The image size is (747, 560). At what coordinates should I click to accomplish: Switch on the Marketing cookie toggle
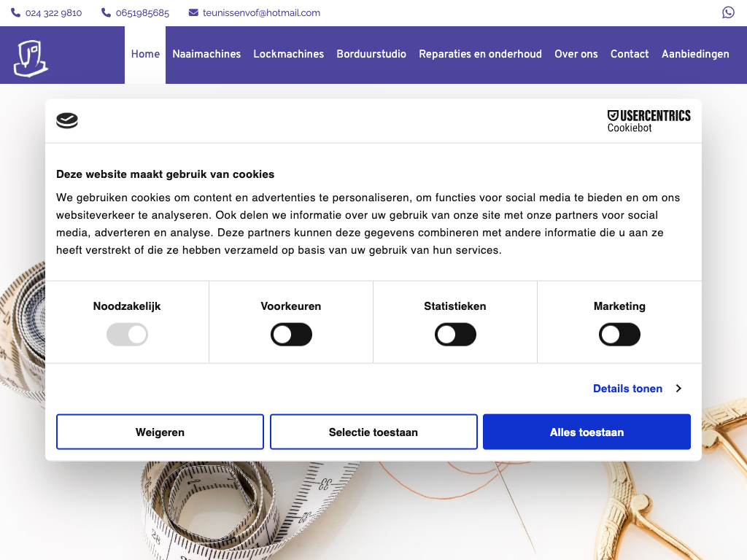pos(619,335)
